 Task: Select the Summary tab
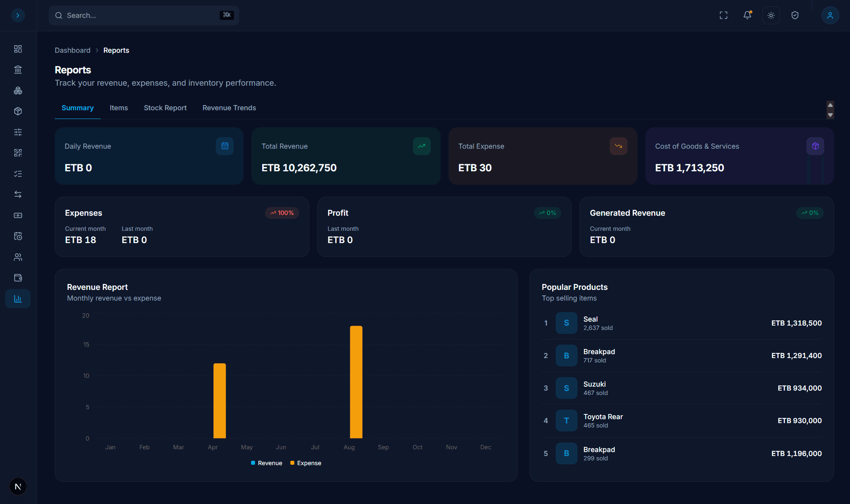pos(78,108)
